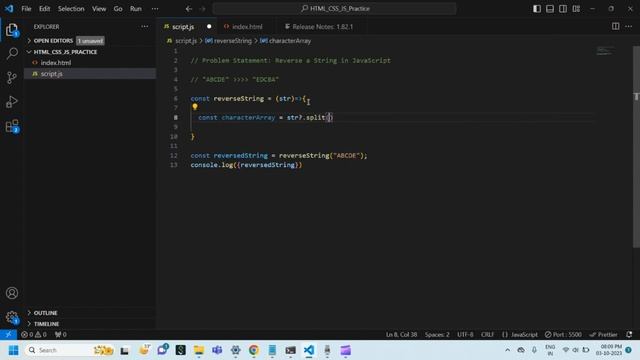Click the minimap code preview
Image resolution: width=640 pixels, height=360 pixels.
[605, 51]
